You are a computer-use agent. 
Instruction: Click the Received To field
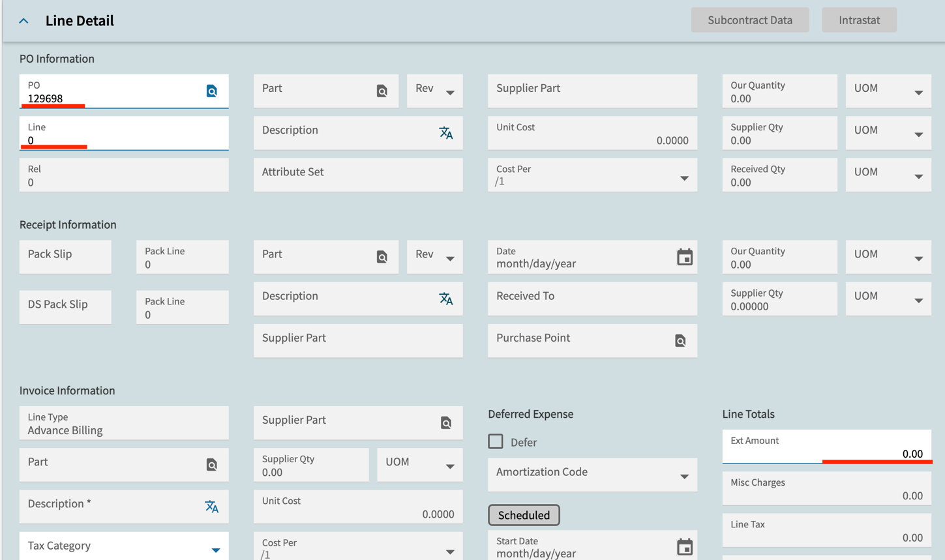[x=592, y=299]
